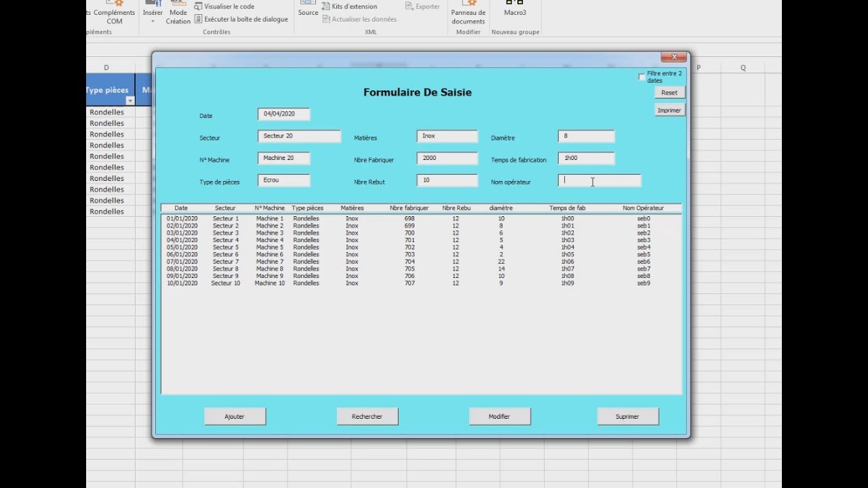Enable Filtre entre 2 dates checkbox
This screenshot has width=868, height=488.
(642, 77)
